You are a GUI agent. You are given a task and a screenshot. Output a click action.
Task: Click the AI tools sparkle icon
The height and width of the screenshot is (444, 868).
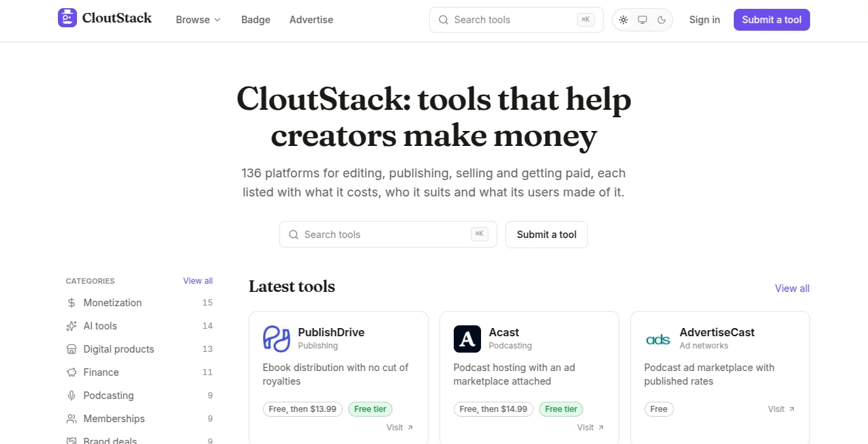72,326
